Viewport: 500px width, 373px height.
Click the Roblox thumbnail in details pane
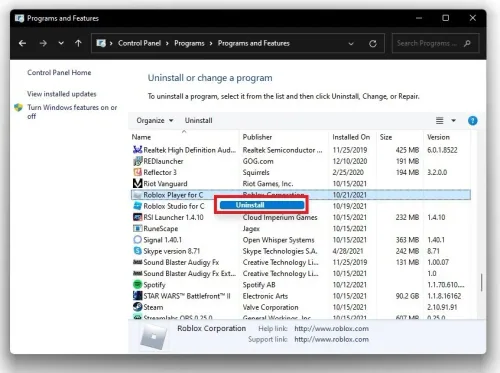pyautogui.click(x=153, y=336)
